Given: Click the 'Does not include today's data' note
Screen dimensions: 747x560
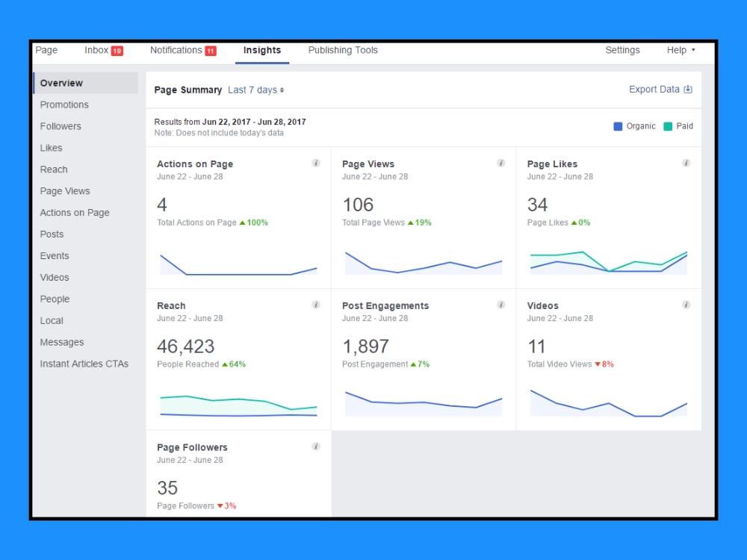Looking at the screenshot, I should click(219, 133).
